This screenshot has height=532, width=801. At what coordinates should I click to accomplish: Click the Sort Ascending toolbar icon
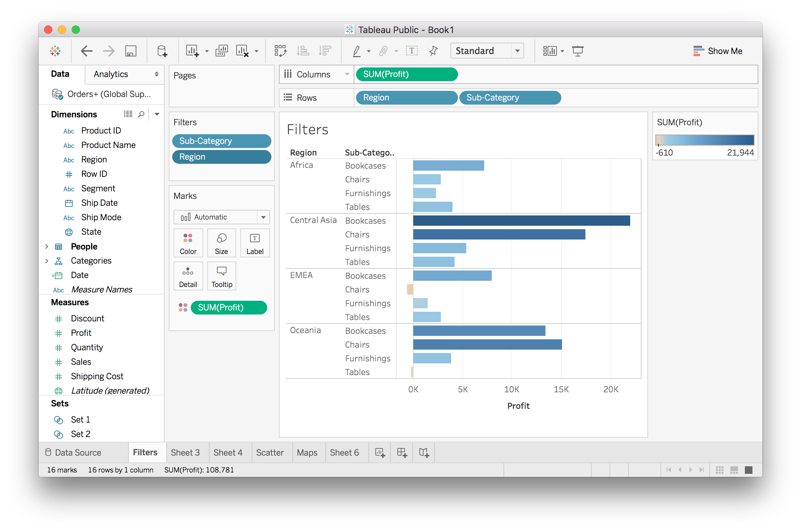point(303,51)
